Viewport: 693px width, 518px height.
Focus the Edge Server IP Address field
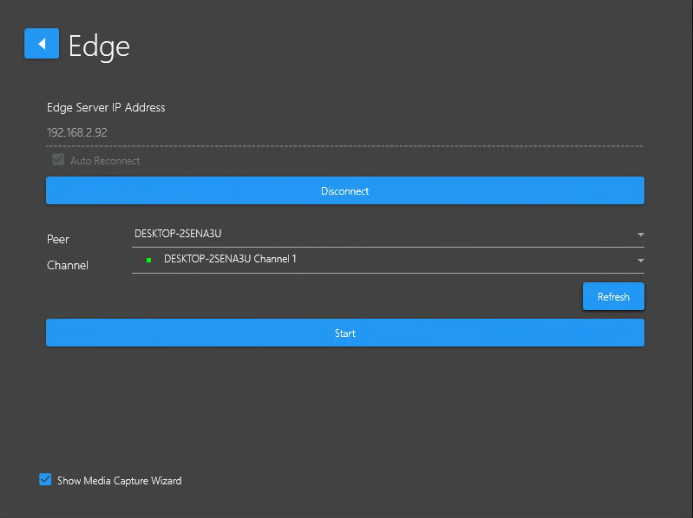tap(344, 132)
